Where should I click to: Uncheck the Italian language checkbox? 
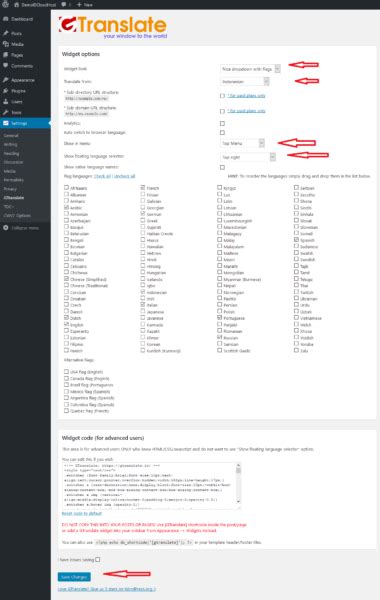(x=143, y=305)
